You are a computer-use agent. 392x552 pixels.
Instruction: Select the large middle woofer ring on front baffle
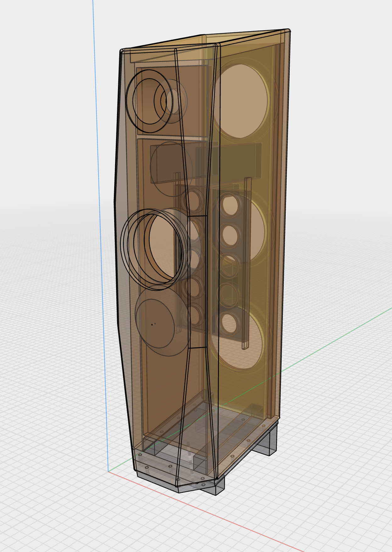[155, 249]
